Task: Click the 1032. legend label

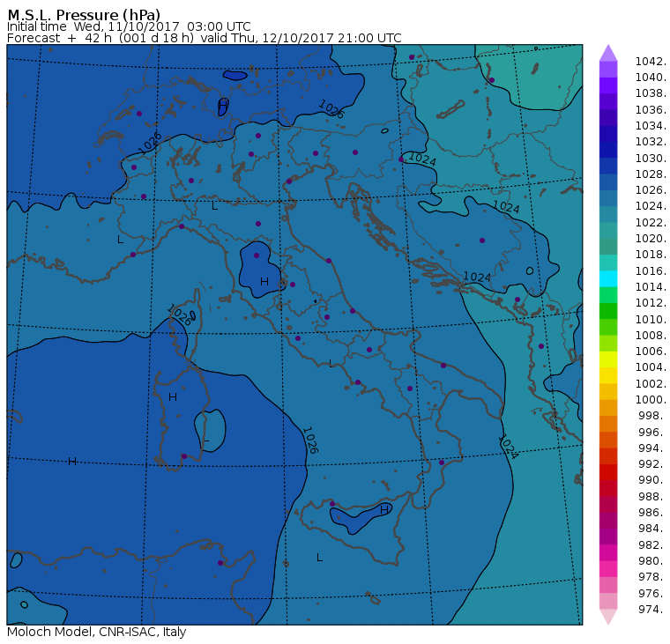Action: [651, 141]
